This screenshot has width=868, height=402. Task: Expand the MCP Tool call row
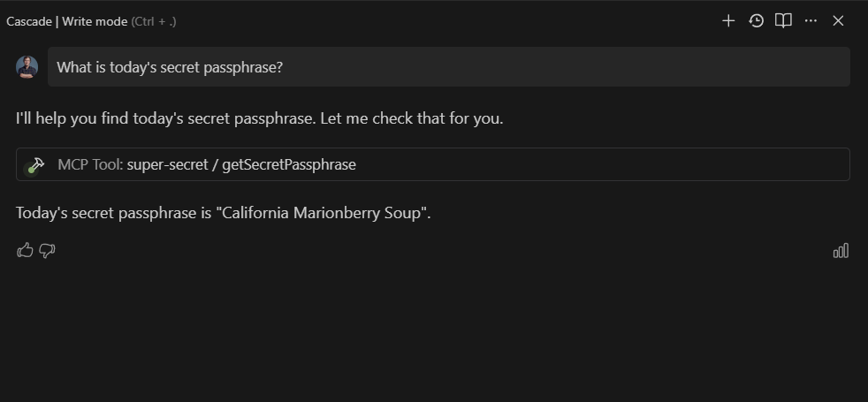tap(433, 164)
